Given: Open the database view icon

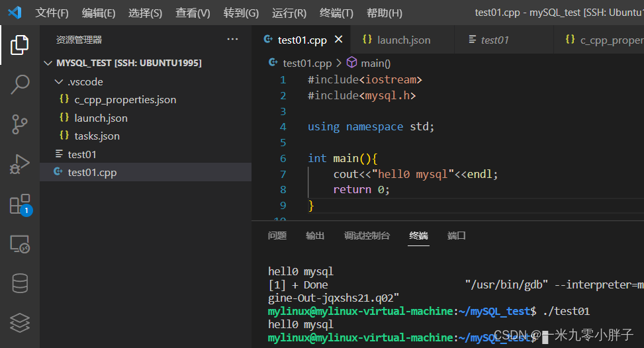Looking at the screenshot, I should coord(20,283).
